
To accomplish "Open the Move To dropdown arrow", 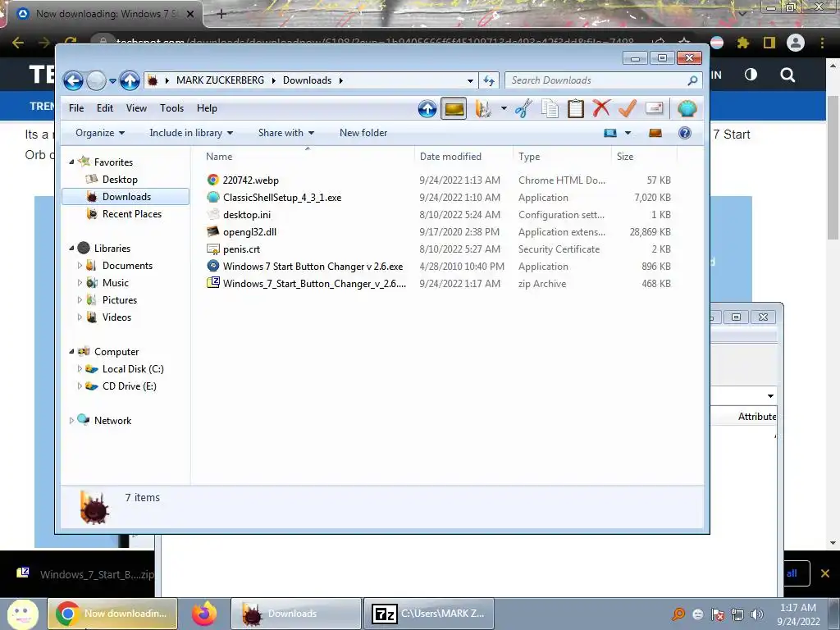I will coord(504,108).
